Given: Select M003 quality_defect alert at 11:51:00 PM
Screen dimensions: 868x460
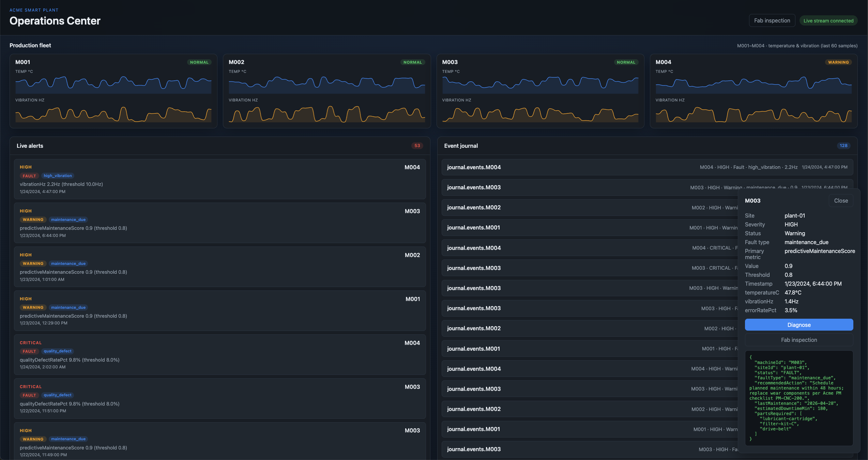Looking at the screenshot, I should tap(220, 399).
